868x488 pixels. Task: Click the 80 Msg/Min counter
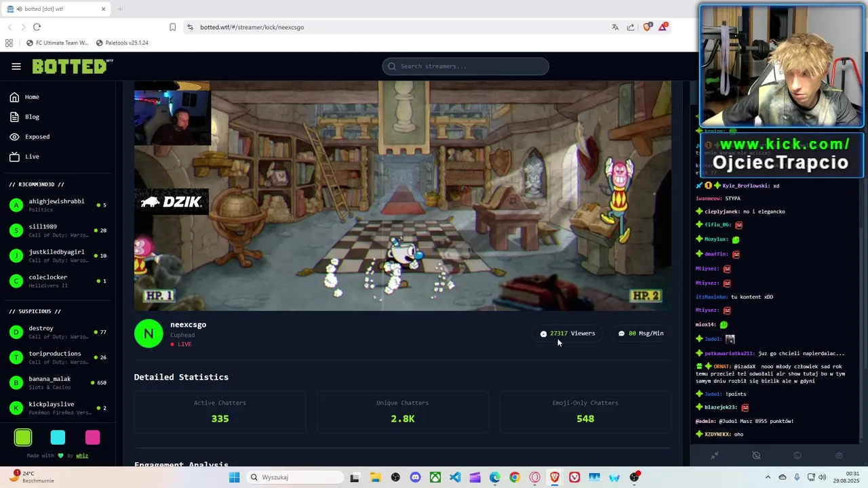pos(641,333)
